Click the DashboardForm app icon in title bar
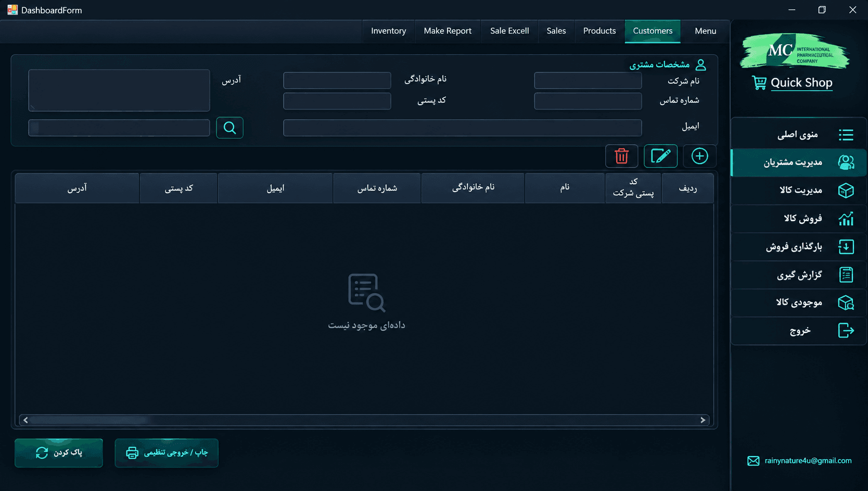 [x=12, y=10]
